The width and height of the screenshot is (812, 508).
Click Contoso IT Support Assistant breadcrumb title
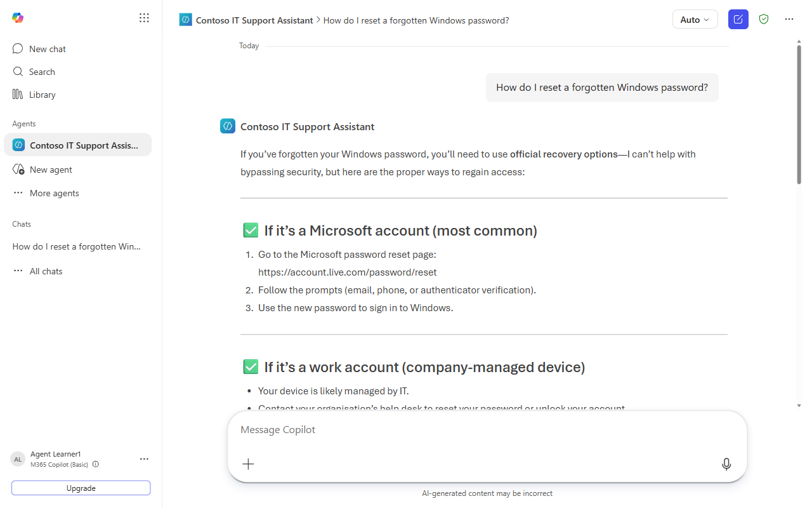254,20
